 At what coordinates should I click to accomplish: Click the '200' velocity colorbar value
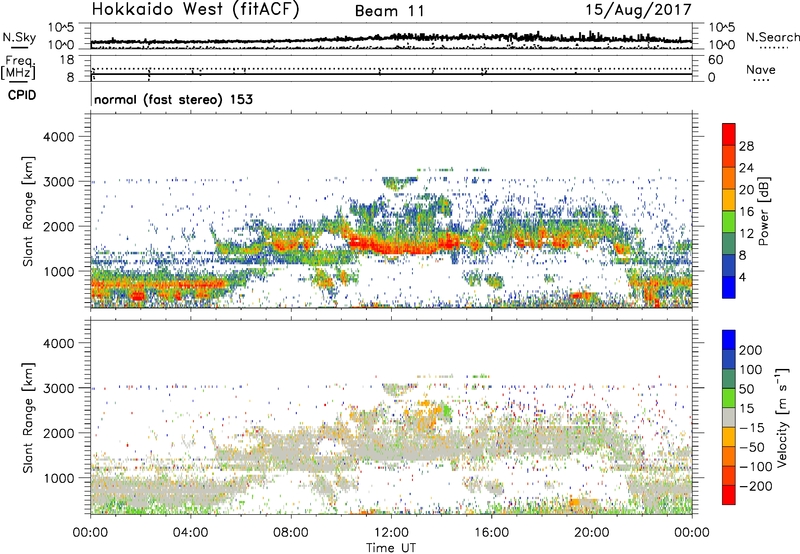751,350
